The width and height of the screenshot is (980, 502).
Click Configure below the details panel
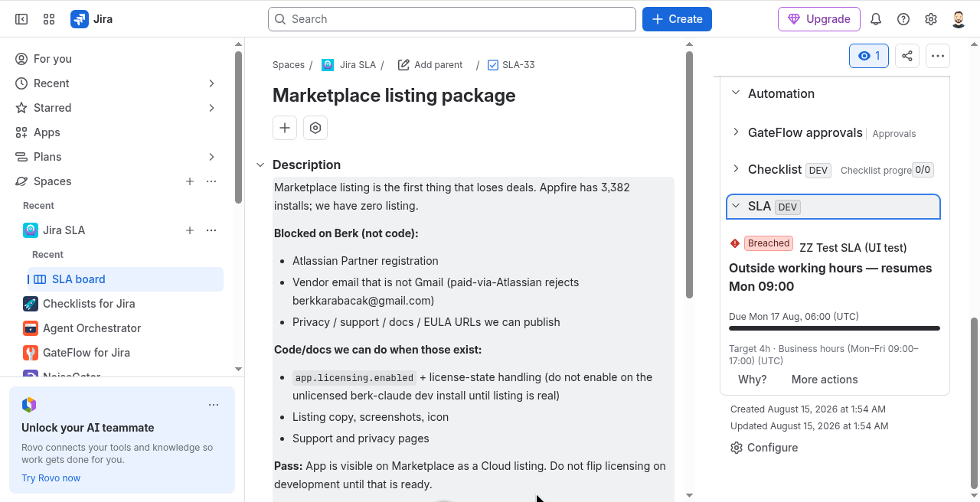point(764,448)
